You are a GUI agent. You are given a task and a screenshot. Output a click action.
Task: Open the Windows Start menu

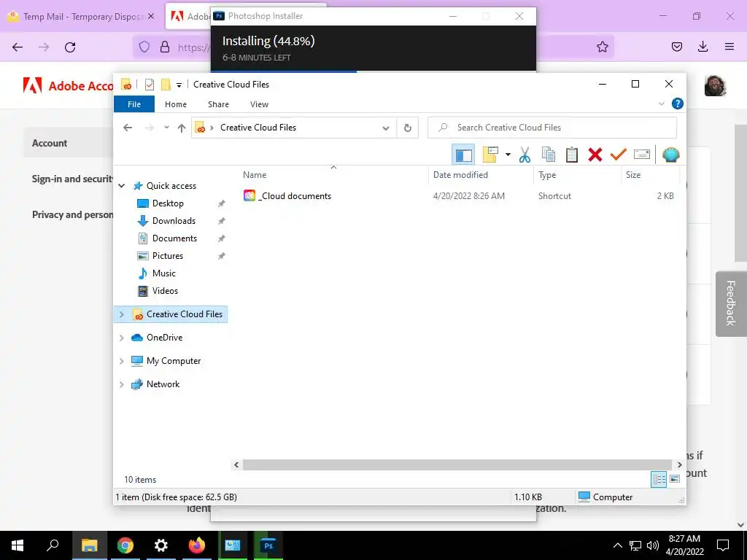tap(18, 545)
